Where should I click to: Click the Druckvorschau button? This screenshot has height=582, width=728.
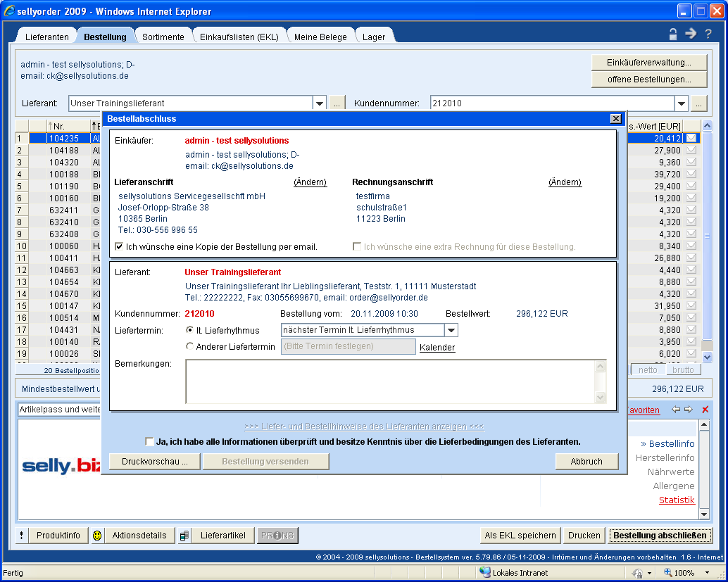[x=155, y=462]
